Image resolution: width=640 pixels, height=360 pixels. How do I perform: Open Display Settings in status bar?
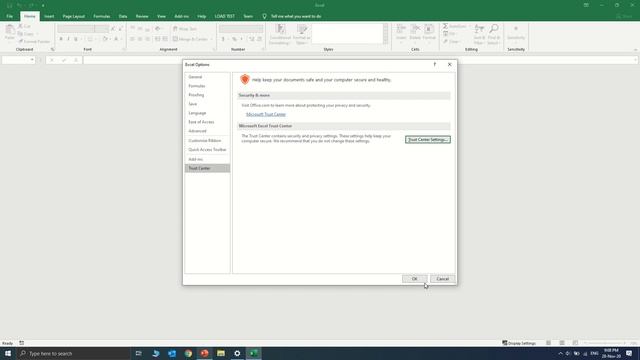point(519,343)
